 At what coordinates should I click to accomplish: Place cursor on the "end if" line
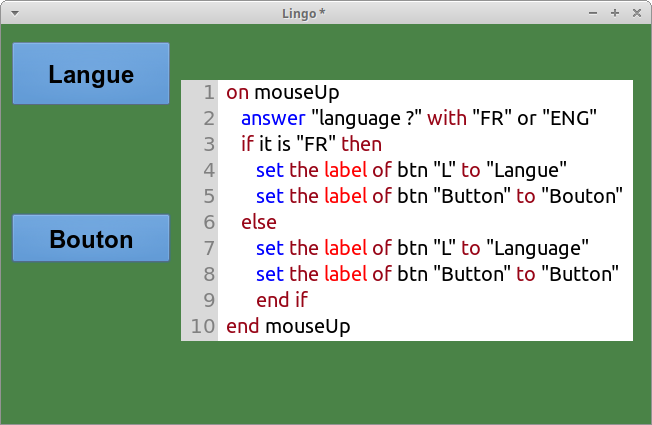[x=282, y=300]
